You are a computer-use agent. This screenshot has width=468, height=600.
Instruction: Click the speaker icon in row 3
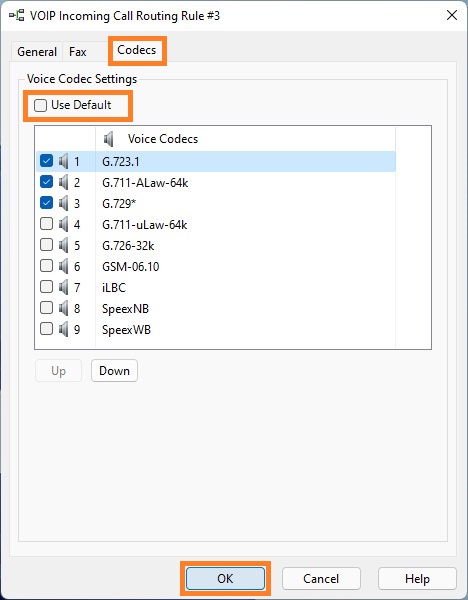[x=64, y=204]
